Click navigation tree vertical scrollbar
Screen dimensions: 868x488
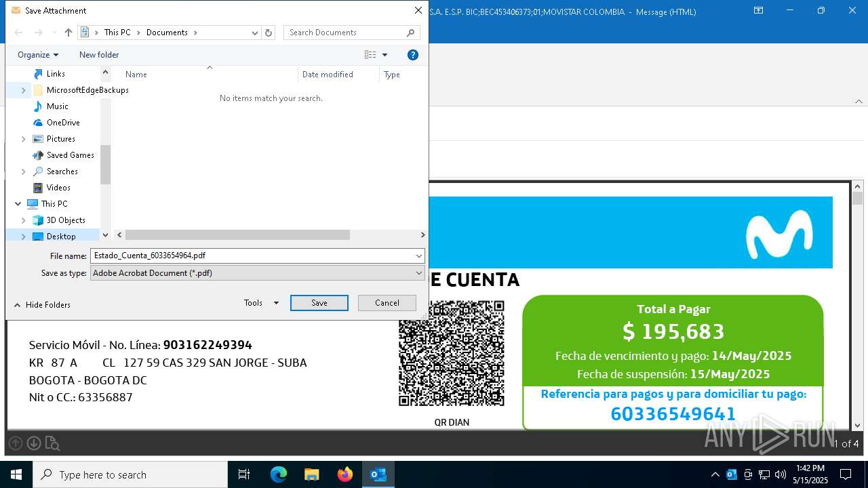[x=105, y=164]
